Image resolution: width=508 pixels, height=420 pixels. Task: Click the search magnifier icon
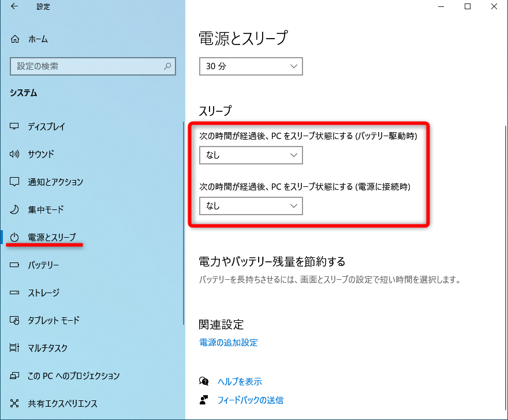tap(167, 66)
